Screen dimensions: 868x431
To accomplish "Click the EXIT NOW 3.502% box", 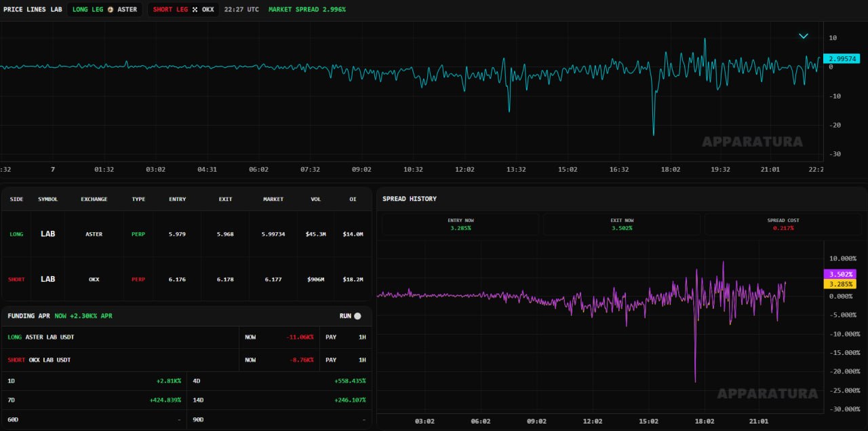I will click(x=622, y=224).
